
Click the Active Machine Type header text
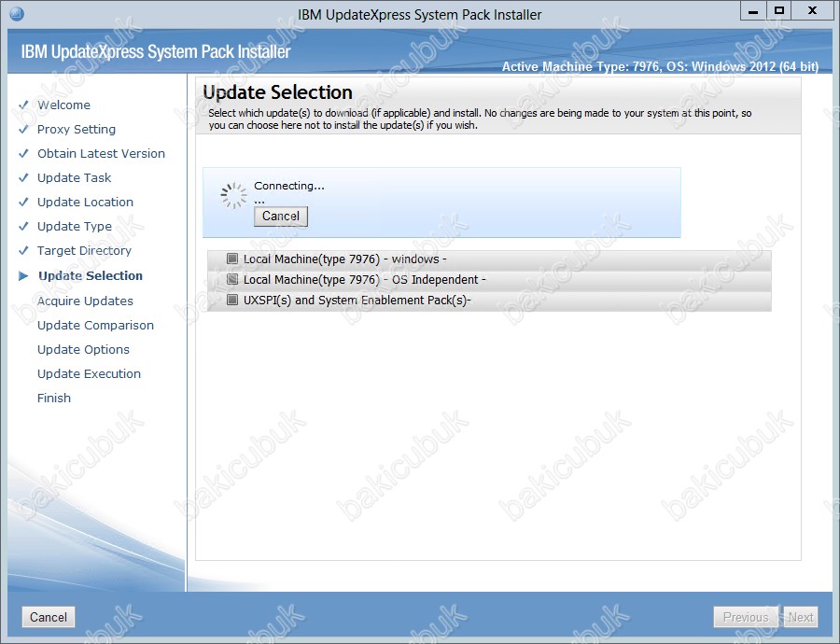coord(660,67)
